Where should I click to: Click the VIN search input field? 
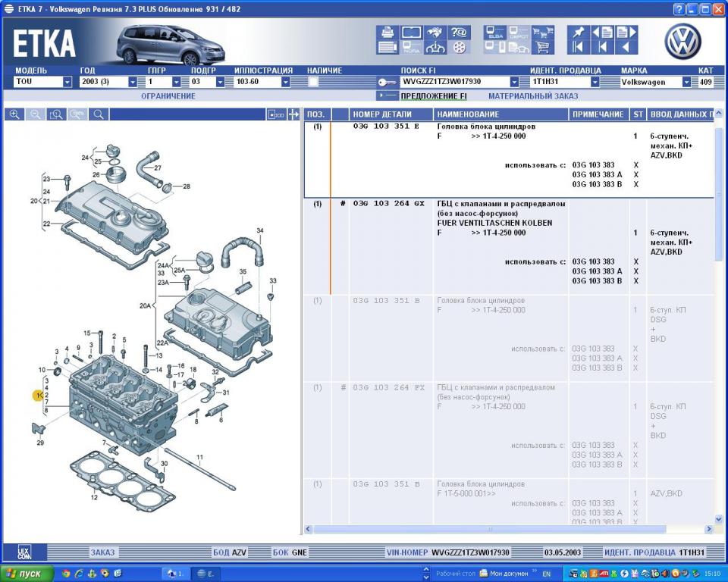coord(456,82)
